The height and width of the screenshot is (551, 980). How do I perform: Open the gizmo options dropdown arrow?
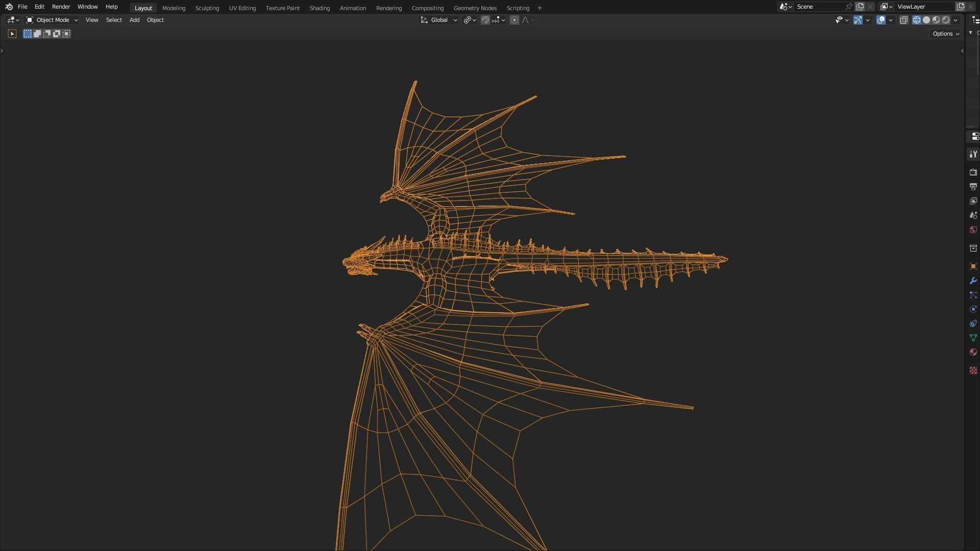click(868, 20)
